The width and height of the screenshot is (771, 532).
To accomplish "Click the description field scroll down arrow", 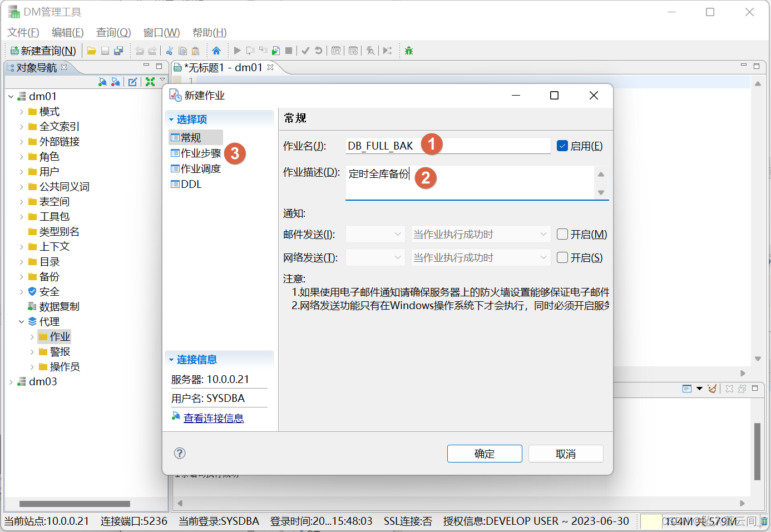I will pyautogui.click(x=601, y=192).
